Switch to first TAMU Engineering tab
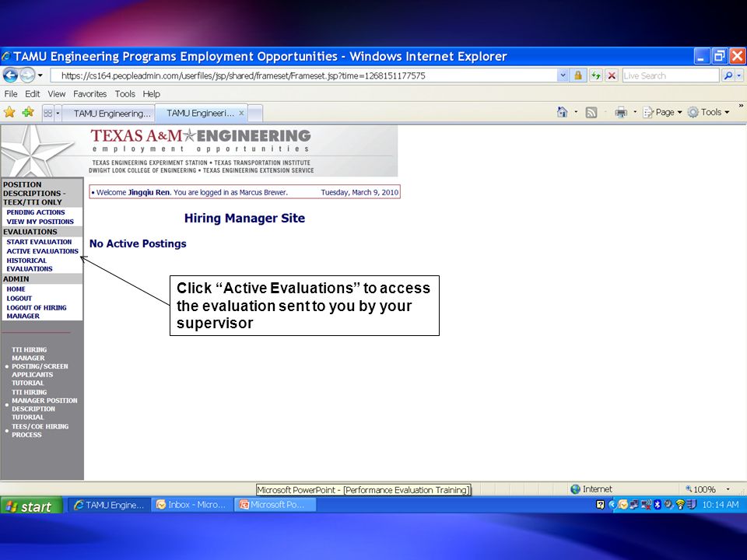The width and height of the screenshot is (747, 560). (x=109, y=114)
